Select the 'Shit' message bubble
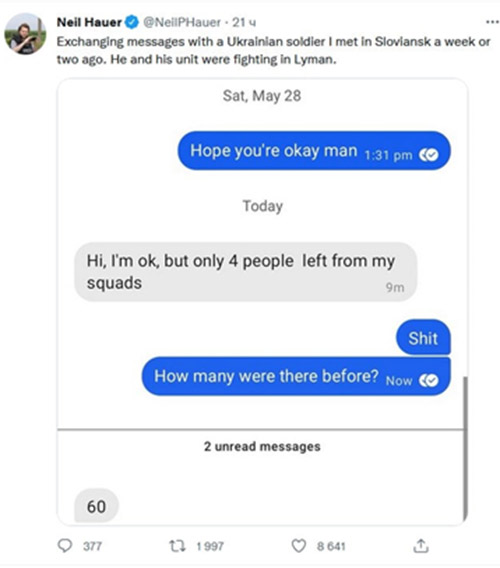 click(423, 337)
